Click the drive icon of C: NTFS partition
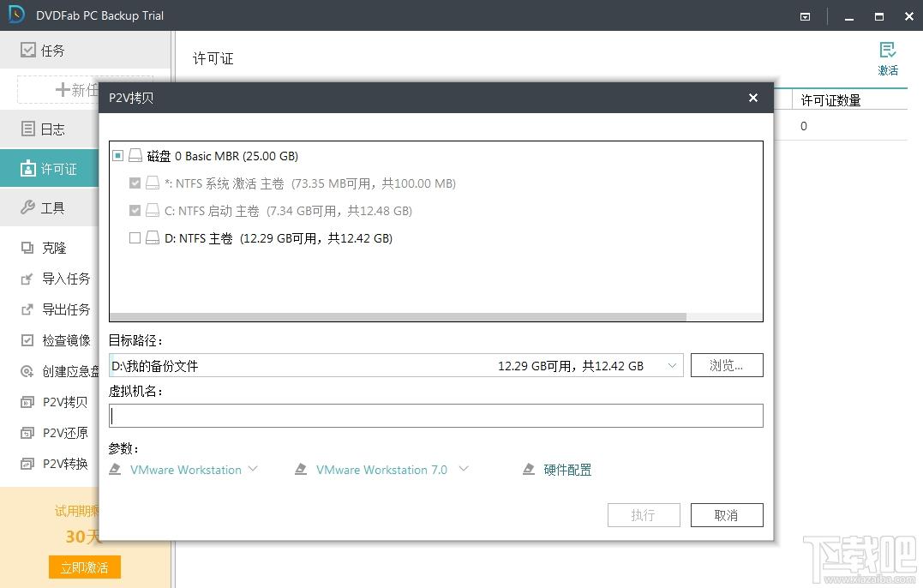Screen dimensions: 923x588 [153, 210]
